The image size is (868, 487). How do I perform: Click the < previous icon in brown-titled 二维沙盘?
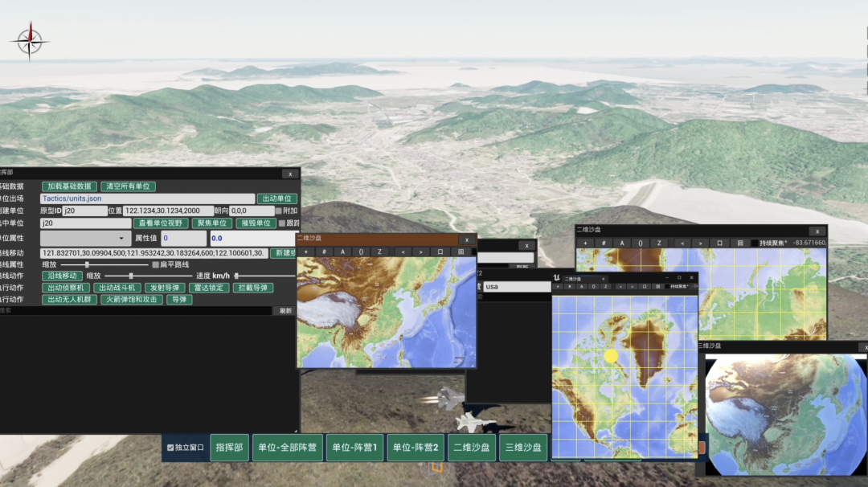pos(403,252)
